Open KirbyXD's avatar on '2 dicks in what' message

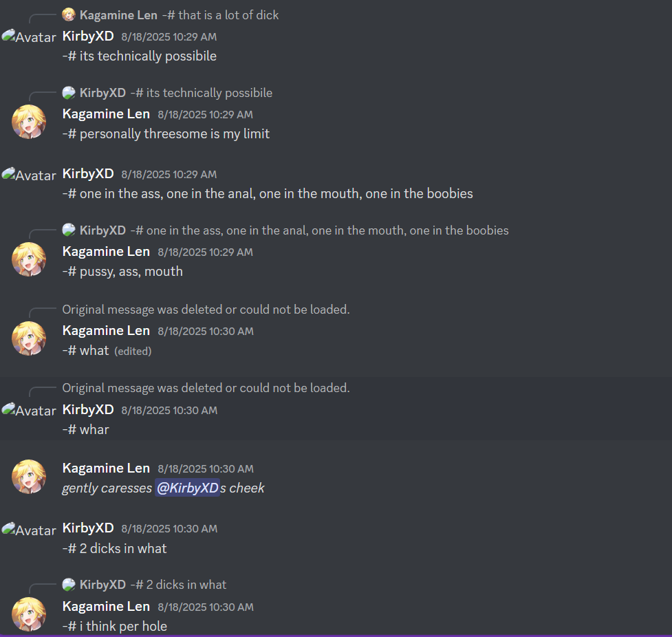[x=29, y=530]
